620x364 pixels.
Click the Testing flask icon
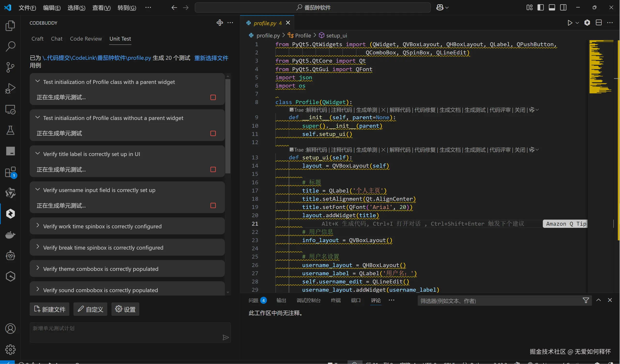(10, 130)
